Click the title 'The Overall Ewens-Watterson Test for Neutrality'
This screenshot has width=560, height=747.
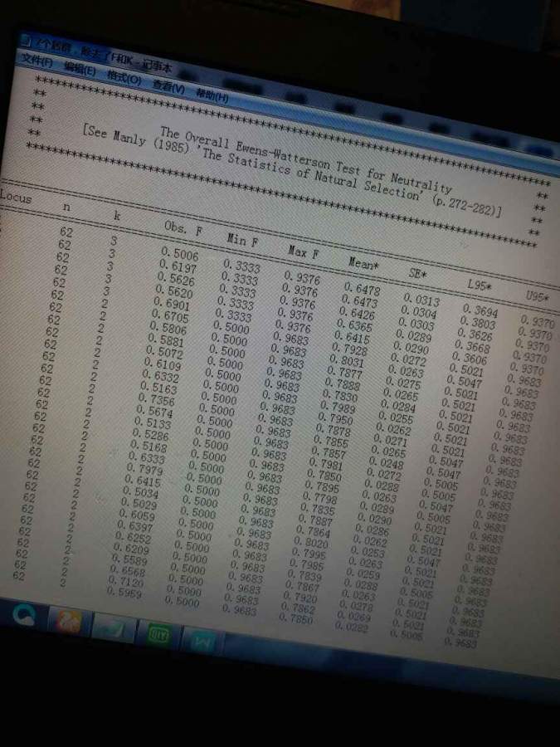click(x=306, y=159)
